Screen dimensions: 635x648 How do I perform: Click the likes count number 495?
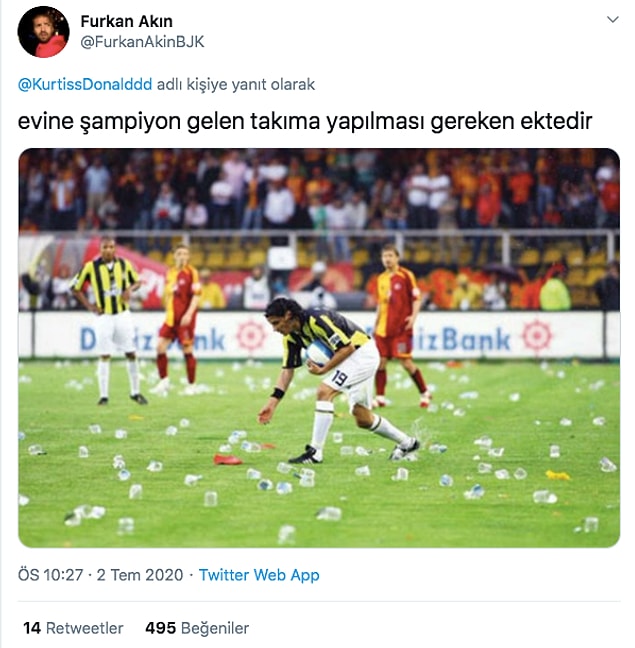tap(161, 628)
